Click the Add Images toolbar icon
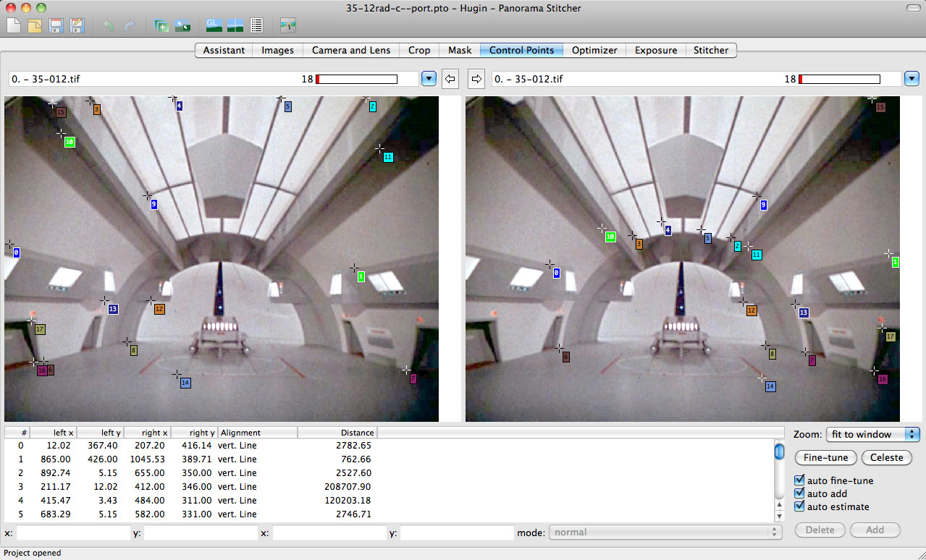This screenshot has height=560, width=926. 161,26
